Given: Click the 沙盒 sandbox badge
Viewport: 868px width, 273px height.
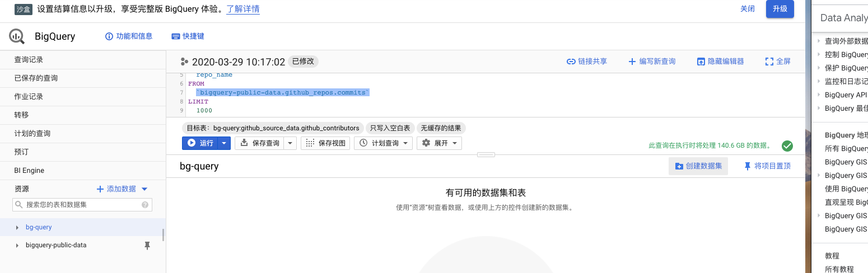Looking at the screenshot, I should point(22,10).
